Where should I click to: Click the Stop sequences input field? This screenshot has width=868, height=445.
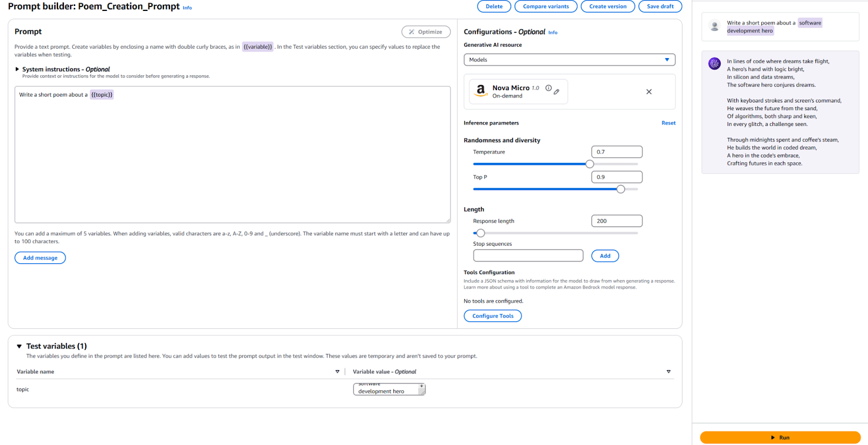528,256
